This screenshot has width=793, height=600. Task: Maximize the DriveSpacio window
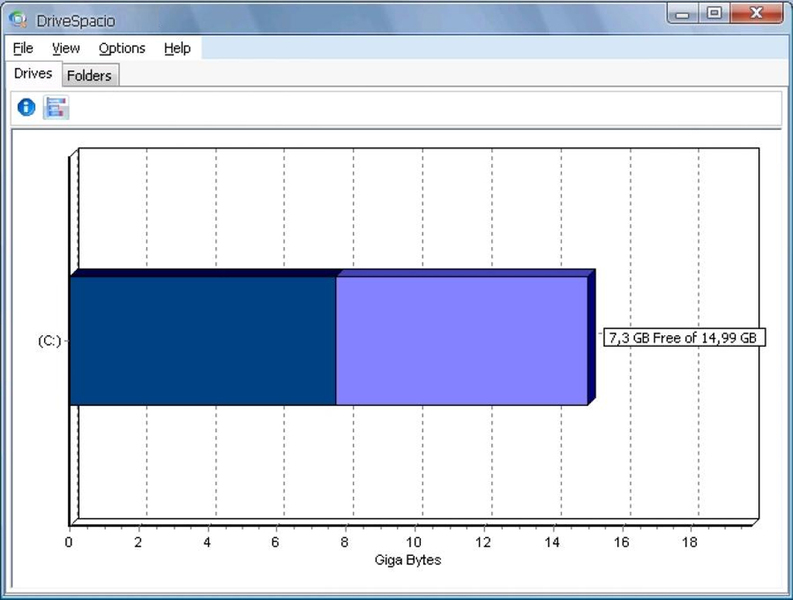click(x=714, y=14)
